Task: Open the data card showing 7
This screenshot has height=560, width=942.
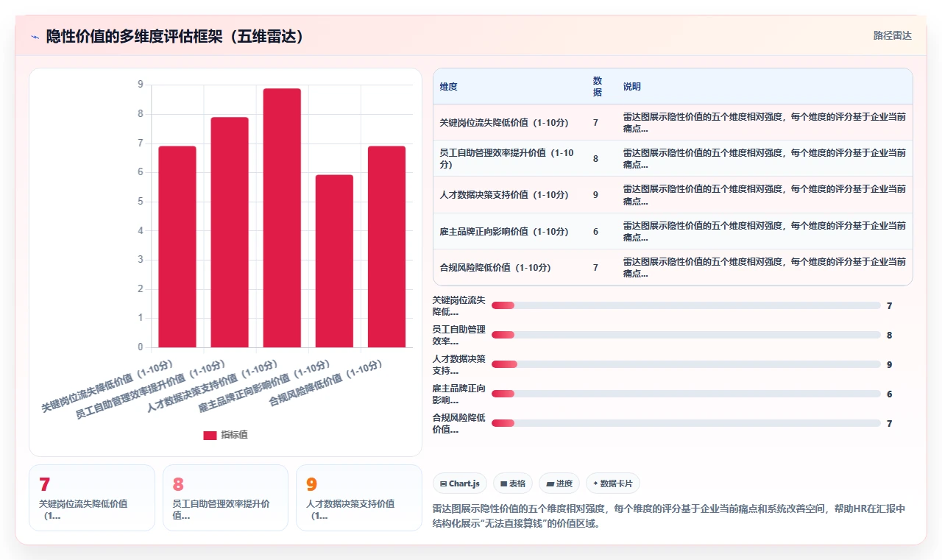Action: tap(92, 497)
